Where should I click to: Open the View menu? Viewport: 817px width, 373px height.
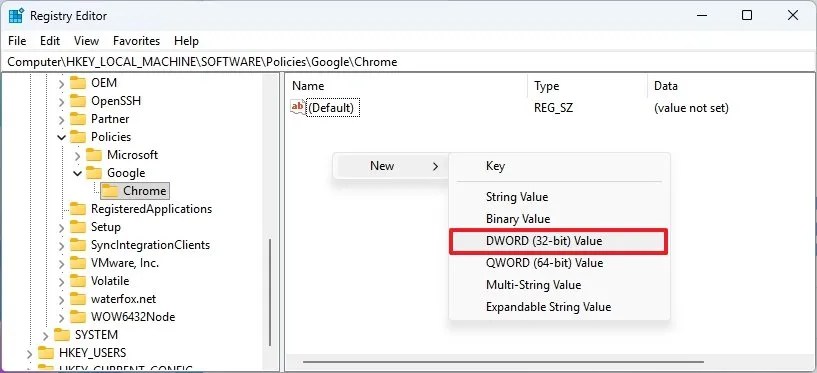click(86, 41)
